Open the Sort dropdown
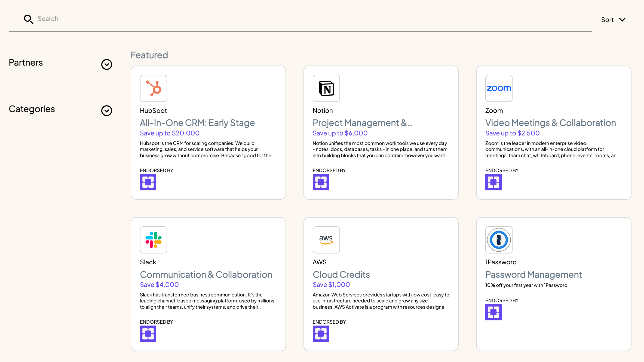 coord(613,20)
